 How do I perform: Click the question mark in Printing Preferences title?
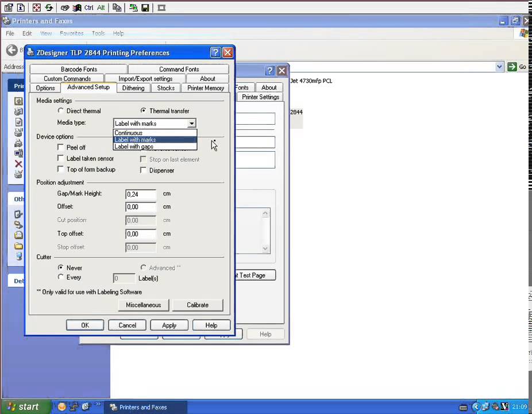[x=215, y=52]
